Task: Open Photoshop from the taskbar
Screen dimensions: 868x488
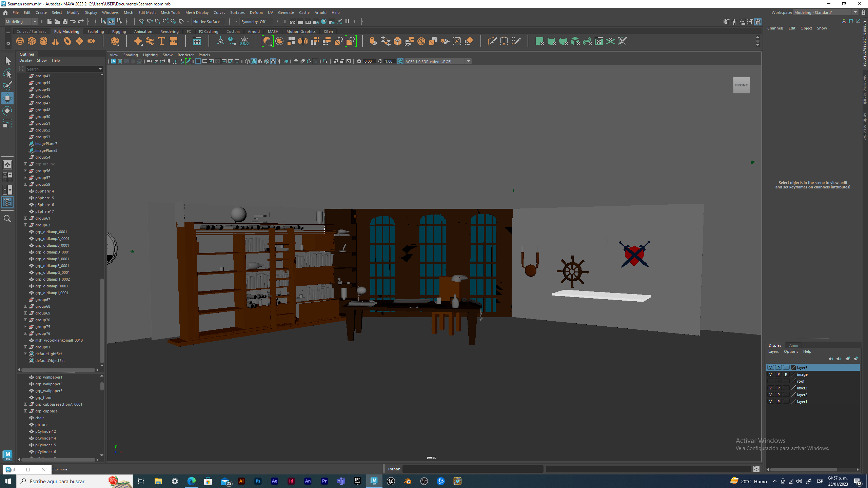Action: click(258, 481)
